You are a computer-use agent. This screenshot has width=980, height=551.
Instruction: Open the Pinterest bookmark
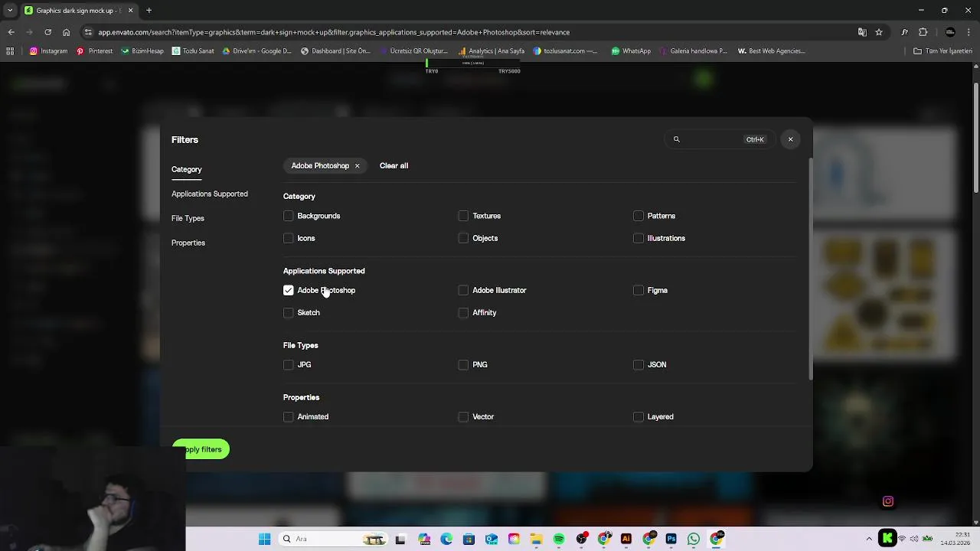(94, 51)
